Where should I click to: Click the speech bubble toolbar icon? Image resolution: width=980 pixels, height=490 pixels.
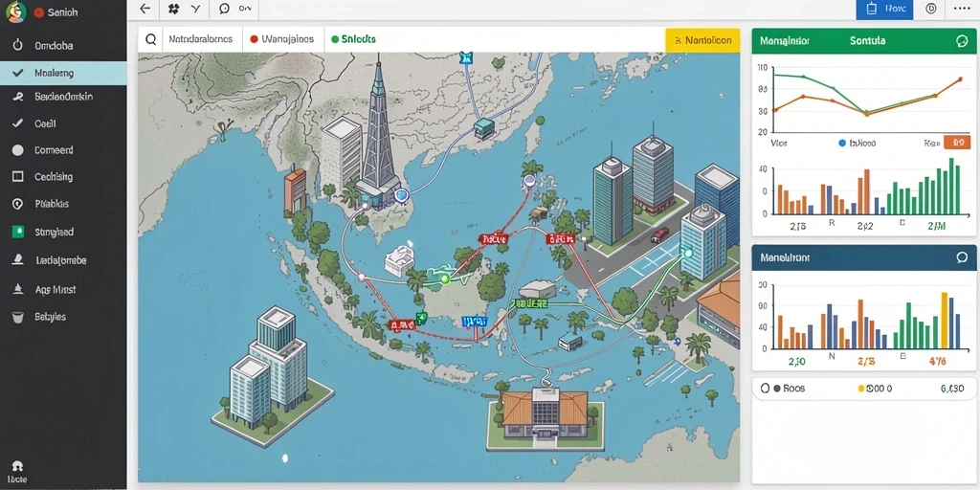(224, 9)
